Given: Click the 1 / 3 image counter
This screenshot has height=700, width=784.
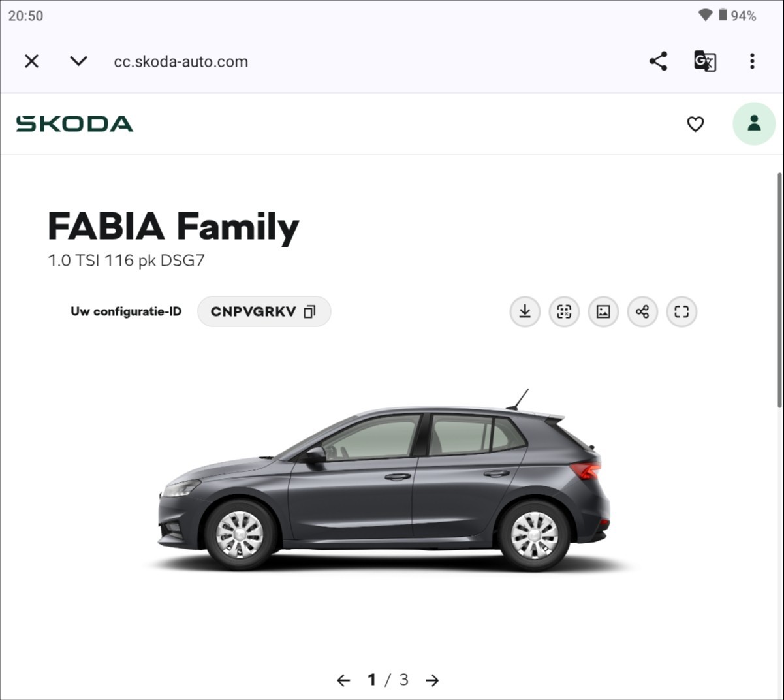Looking at the screenshot, I should tap(388, 680).
